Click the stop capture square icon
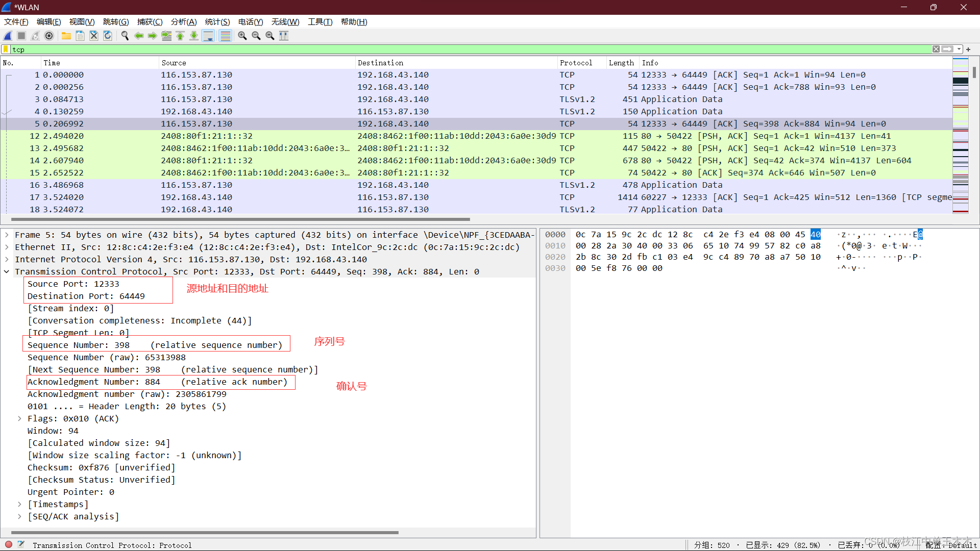Image resolution: width=980 pixels, height=551 pixels. click(21, 36)
